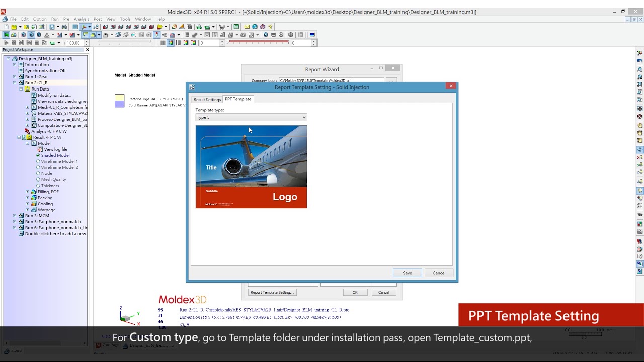644x362 pixels.
Task: Click the red range slider in toolbar
Action: 259,43
